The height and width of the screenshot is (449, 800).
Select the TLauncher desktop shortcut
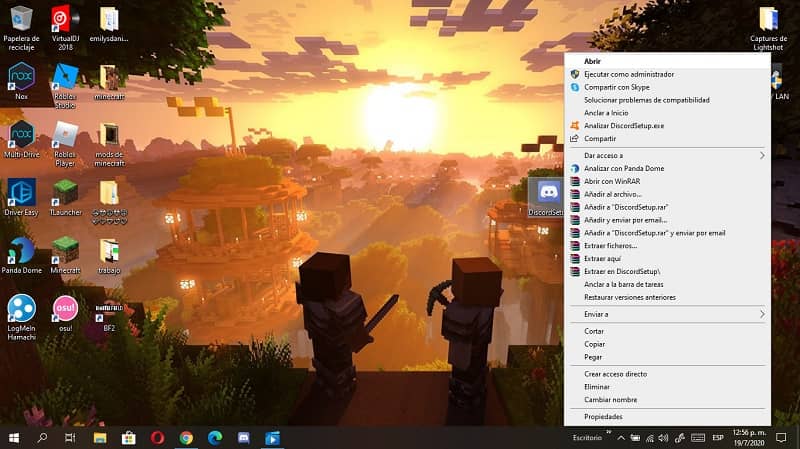click(x=65, y=197)
